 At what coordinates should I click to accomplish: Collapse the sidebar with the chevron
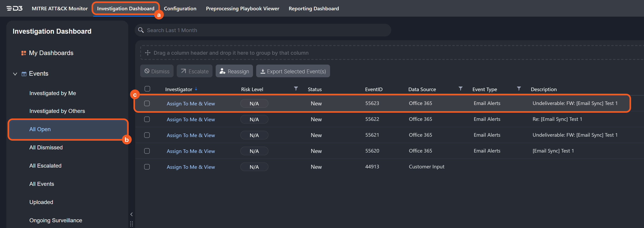[131, 214]
